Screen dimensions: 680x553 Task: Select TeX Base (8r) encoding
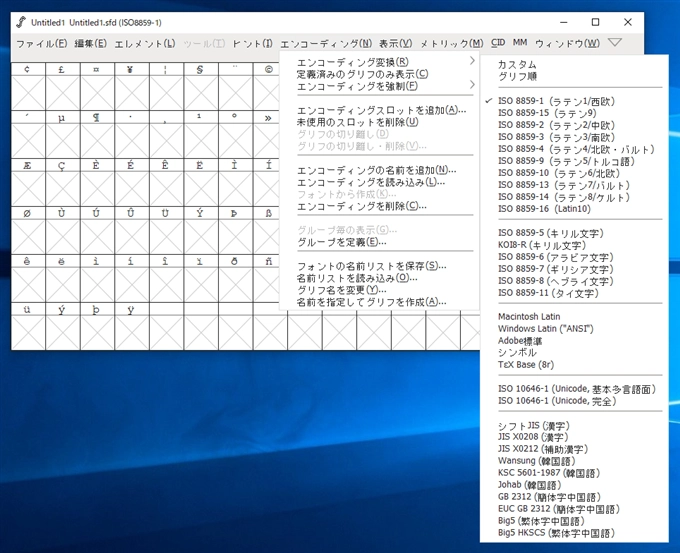[574, 365]
